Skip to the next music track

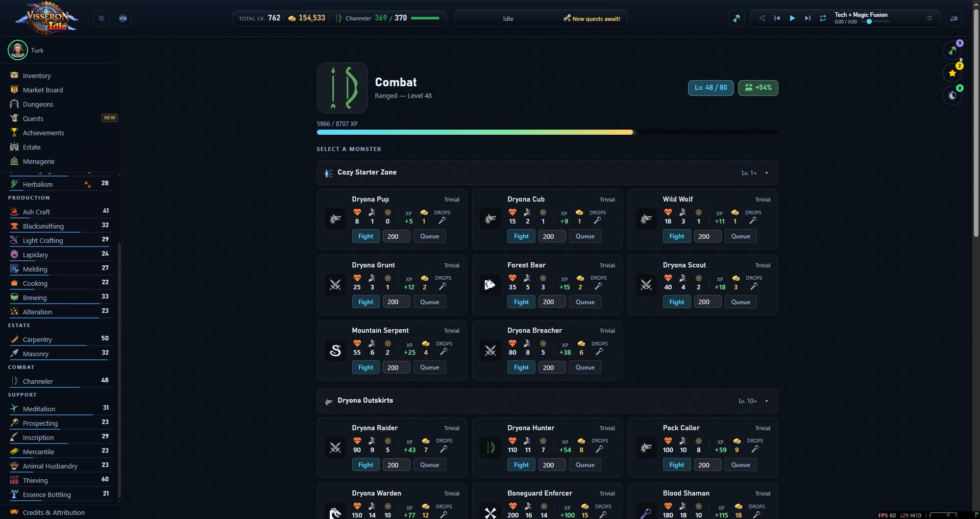(x=807, y=18)
